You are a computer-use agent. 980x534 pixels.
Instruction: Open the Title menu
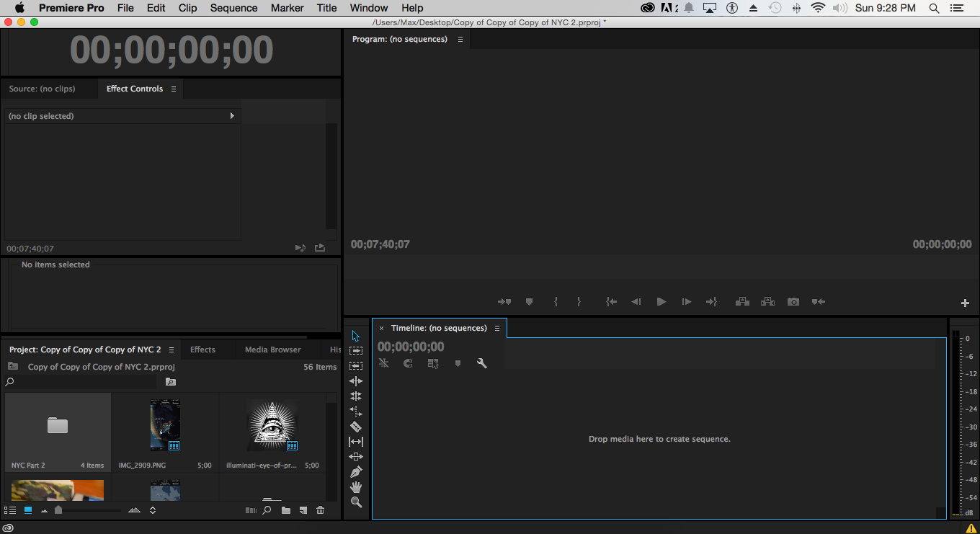326,8
